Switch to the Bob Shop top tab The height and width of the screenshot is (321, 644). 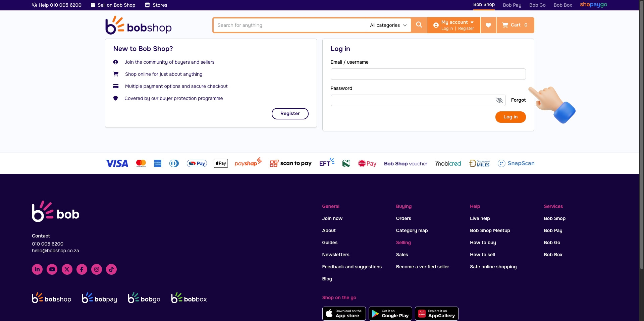[484, 5]
